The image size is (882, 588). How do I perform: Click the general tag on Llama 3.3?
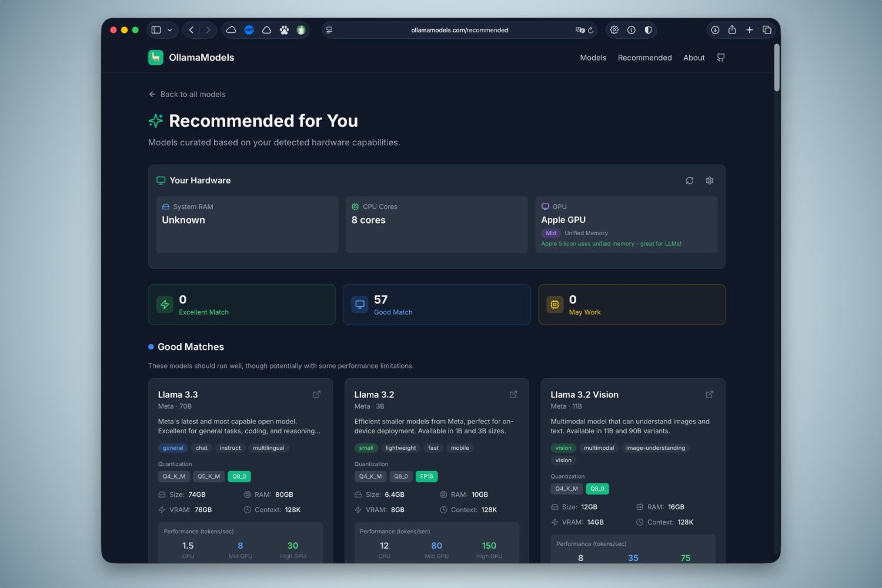click(173, 448)
